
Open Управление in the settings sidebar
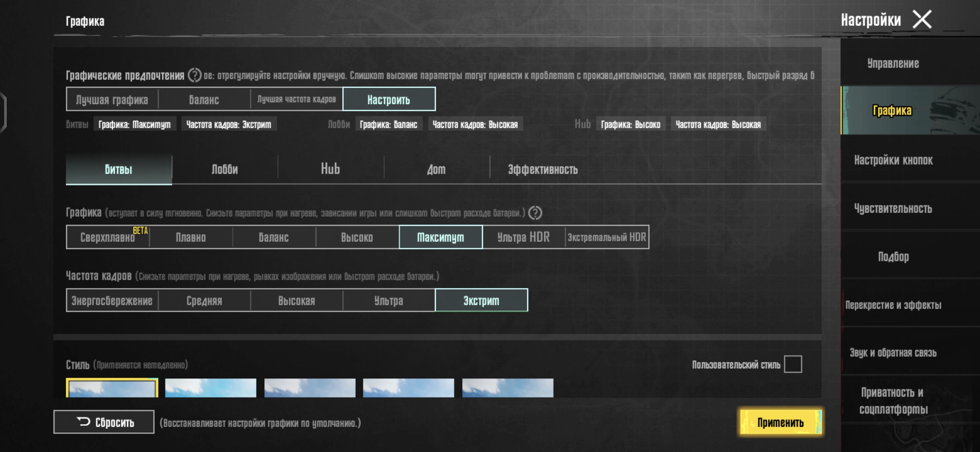[x=893, y=63]
